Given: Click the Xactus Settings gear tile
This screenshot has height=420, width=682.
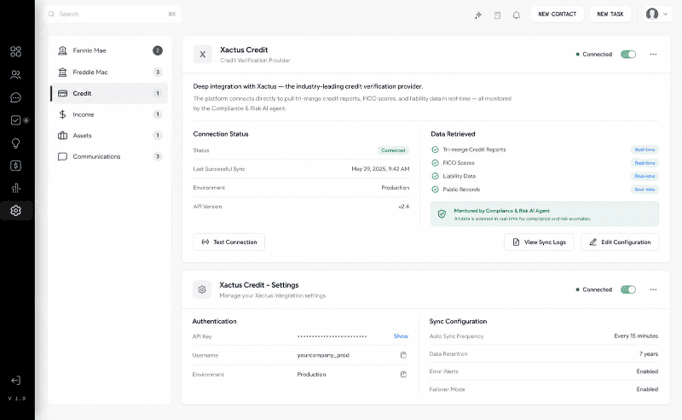Looking at the screenshot, I should (x=202, y=290).
